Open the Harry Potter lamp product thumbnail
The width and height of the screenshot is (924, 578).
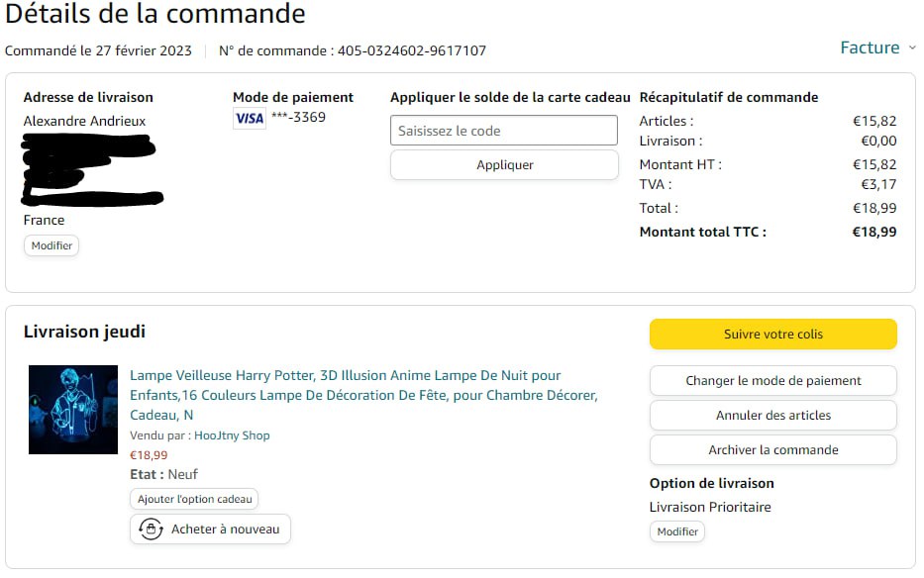(73, 410)
